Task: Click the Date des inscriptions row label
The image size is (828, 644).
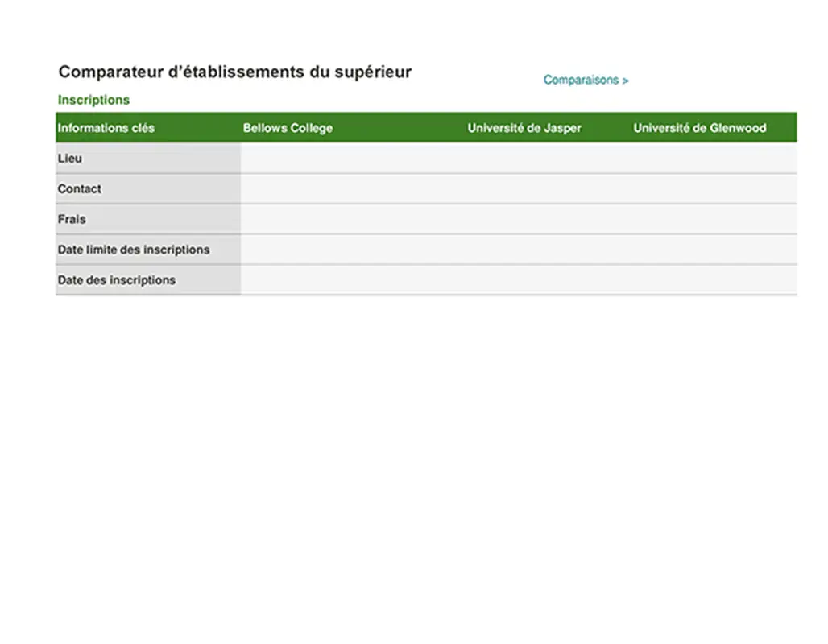Action: [116, 280]
